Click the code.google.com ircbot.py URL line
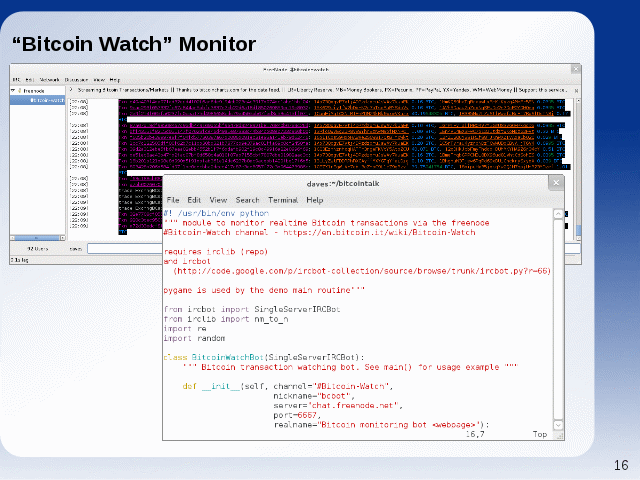 click(x=362, y=271)
